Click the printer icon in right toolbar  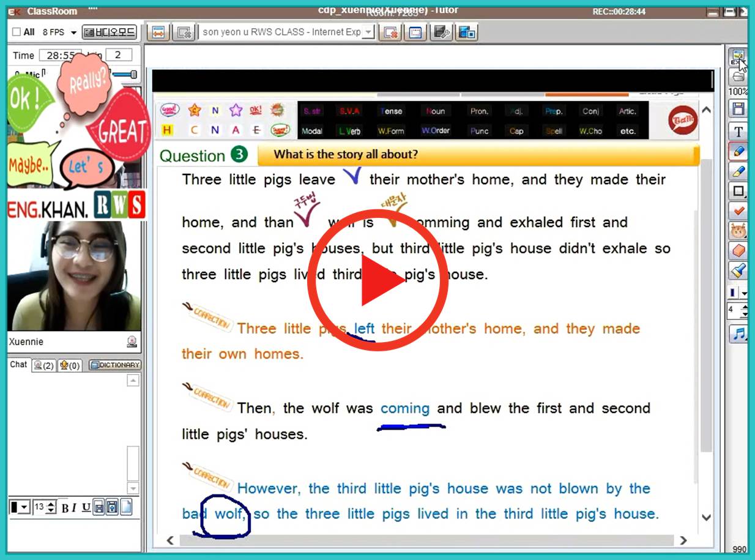tap(738, 77)
